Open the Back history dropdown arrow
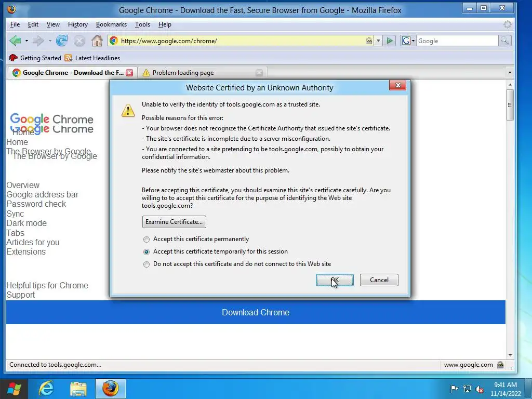Screen dimensions: 532x399 pyautogui.click(x=26, y=41)
